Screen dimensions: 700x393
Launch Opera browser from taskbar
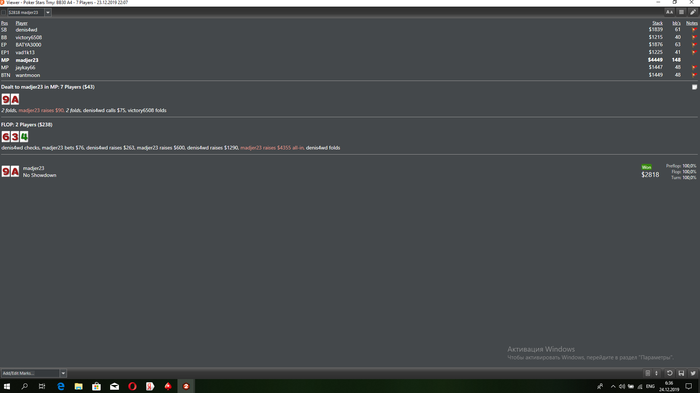point(132,386)
